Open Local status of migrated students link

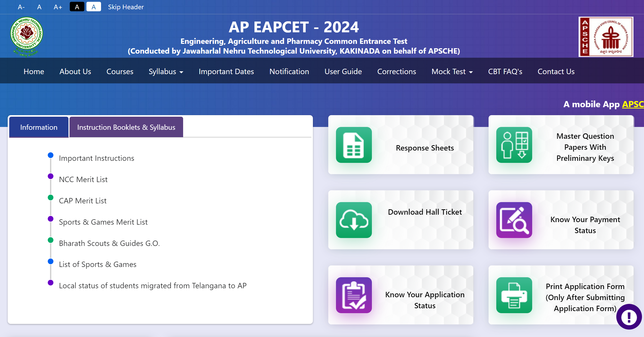153,286
